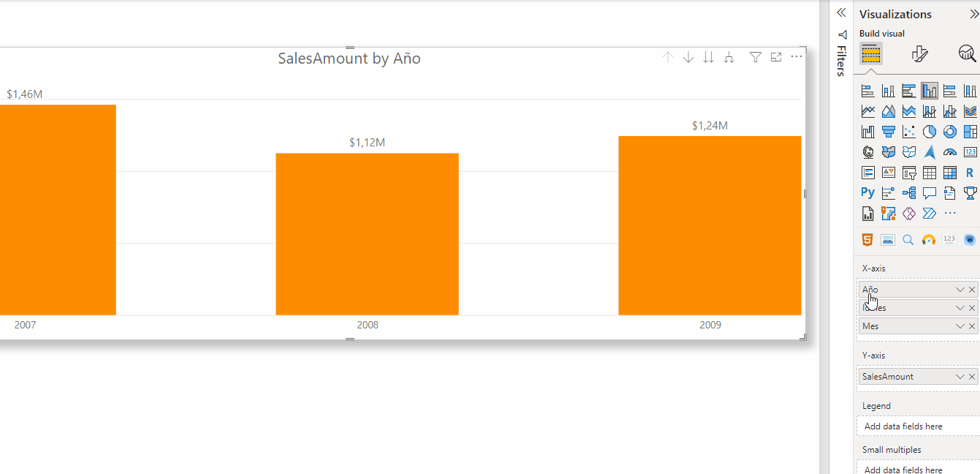
Task: Select the Treemap visual
Action: pos(970,132)
